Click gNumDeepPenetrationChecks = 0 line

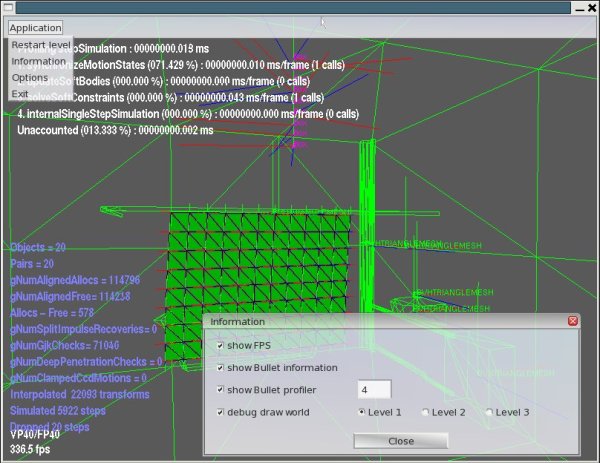tap(86, 362)
